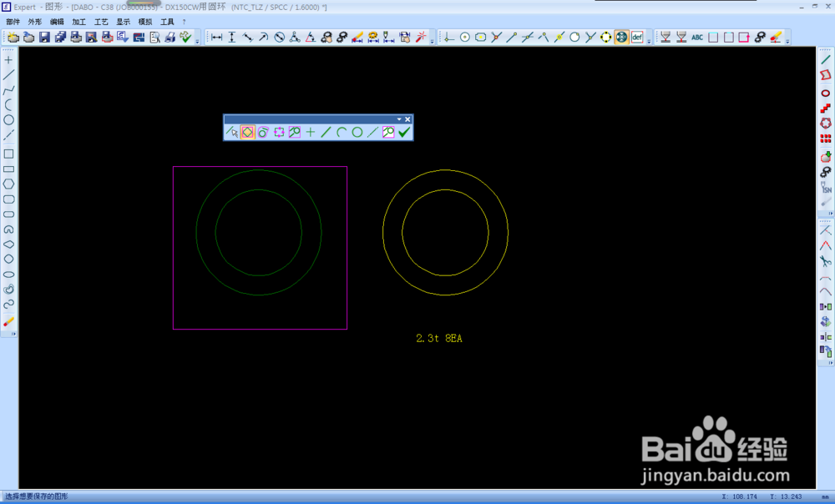Toggle the intersection snap
Viewport: 835px width, 504px height.
click(496, 38)
